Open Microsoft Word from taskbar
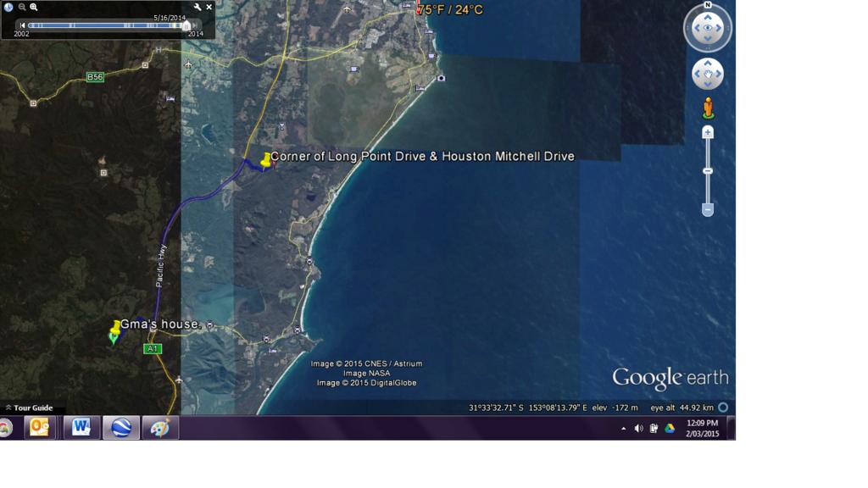The width and height of the screenshot is (868, 488). click(81, 428)
